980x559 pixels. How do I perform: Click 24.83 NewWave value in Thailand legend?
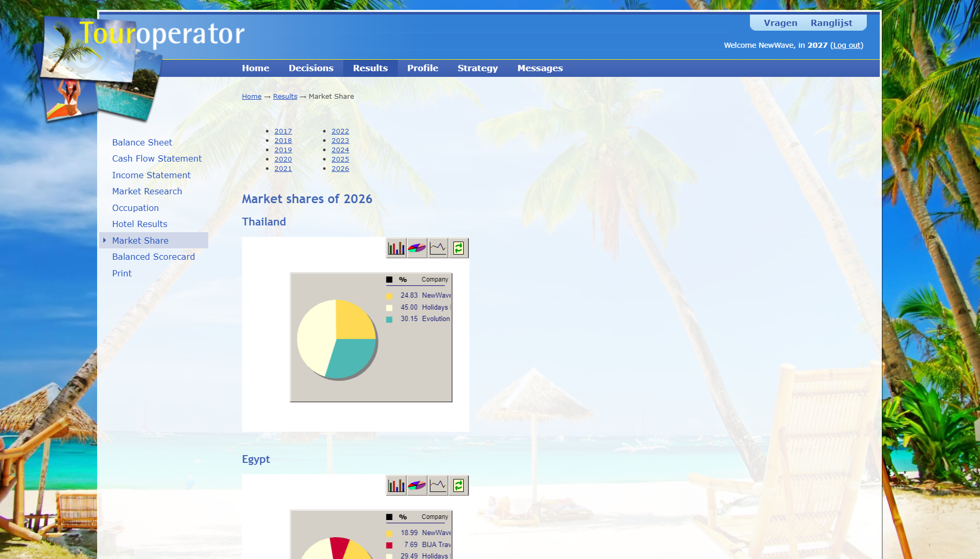409,295
